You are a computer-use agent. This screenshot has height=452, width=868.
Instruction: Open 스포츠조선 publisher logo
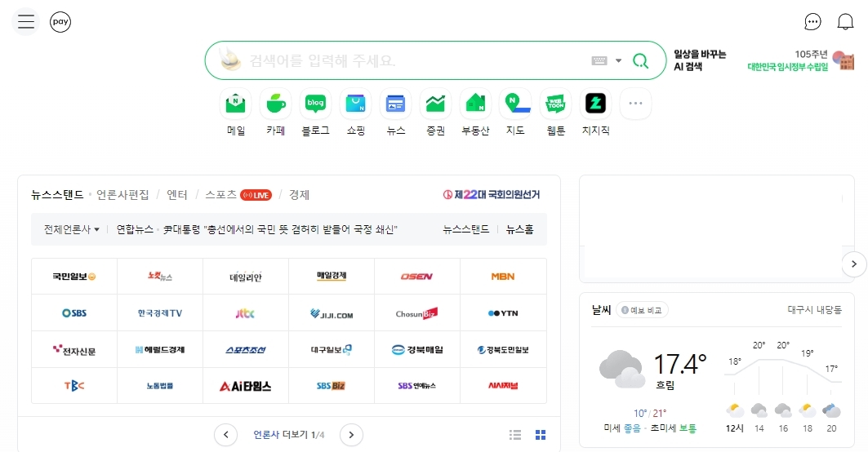[x=246, y=350]
